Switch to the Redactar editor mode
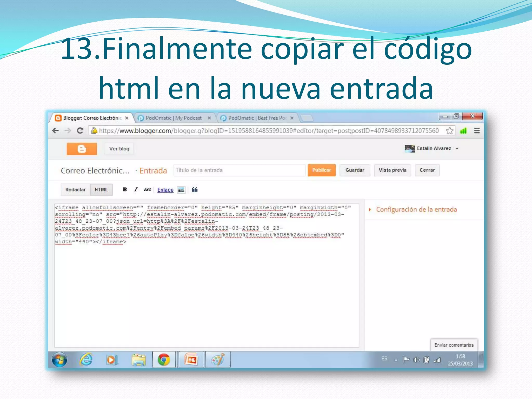Screen dimensions: 532x399 point(76,190)
